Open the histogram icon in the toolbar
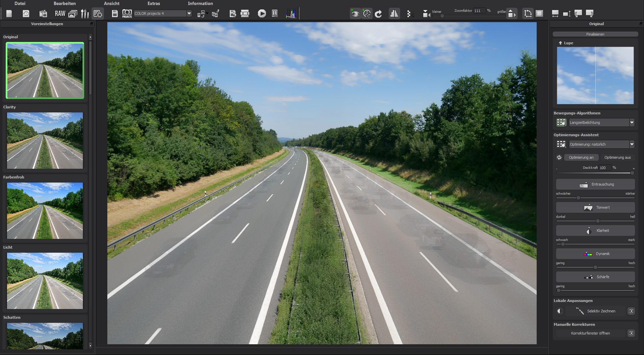This screenshot has height=355, width=644. tap(291, 13)
